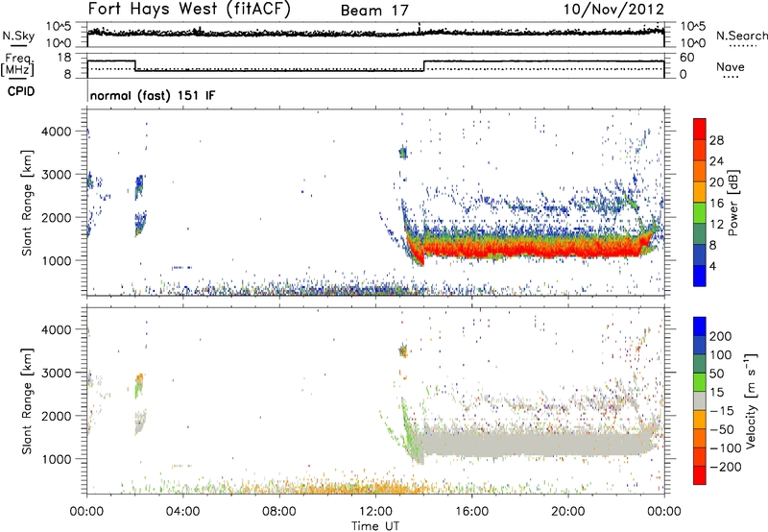The height and width of the screenshot is (532, 768).
Task: Click the frequency step trace in Freq. panel
Action: (375, 65)
